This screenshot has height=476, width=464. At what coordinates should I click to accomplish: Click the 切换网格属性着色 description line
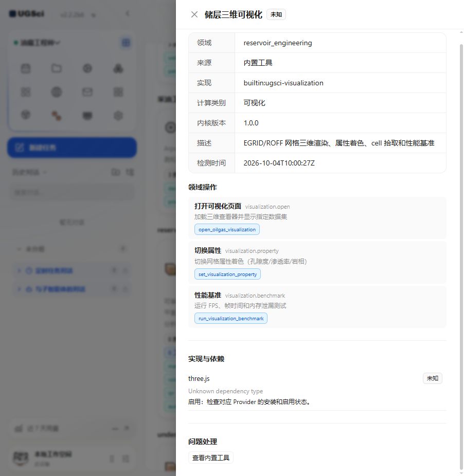(x=251, y=261)
